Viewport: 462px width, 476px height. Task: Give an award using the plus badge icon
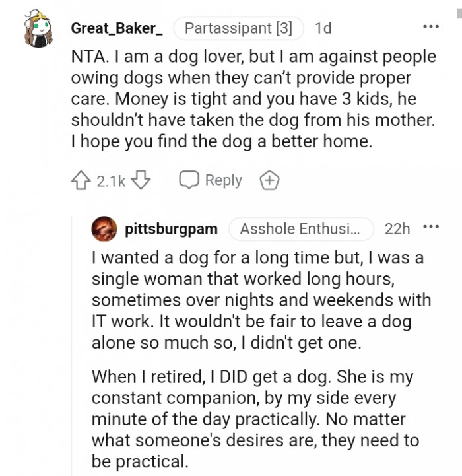269,180
